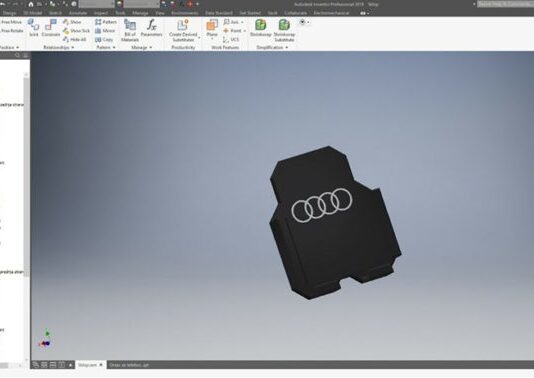This screenshot has width=534, height=378.
Task: Switch to the second document tab
Action: tap(129, 365)
